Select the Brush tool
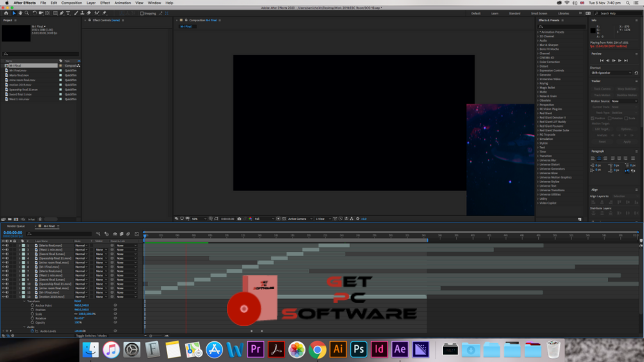This screenshot has height=362, width=644. click(x=76, y=13)
